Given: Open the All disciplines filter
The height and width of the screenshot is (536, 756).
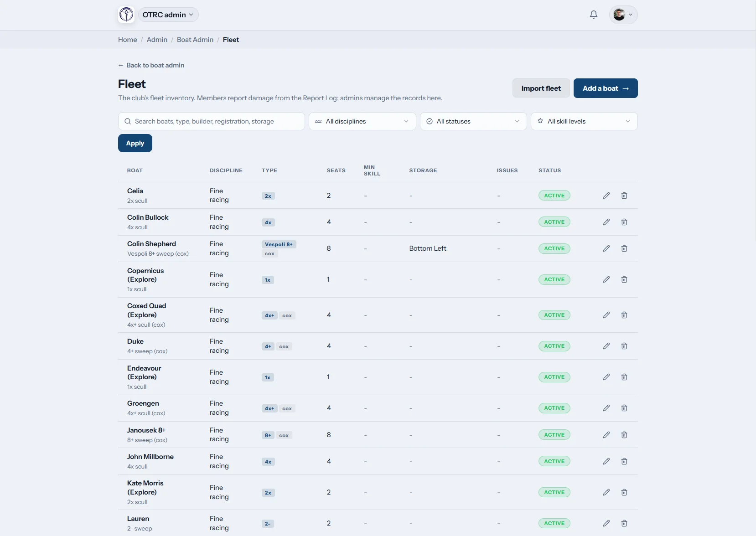Looking at the screenshot, I should (362, 121).
